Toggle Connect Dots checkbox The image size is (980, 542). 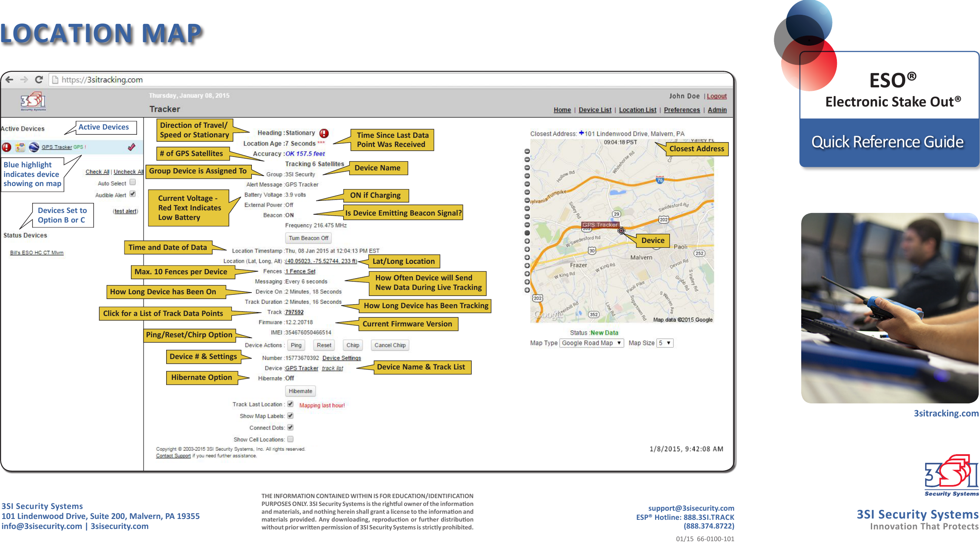click(x=290, y=427)
